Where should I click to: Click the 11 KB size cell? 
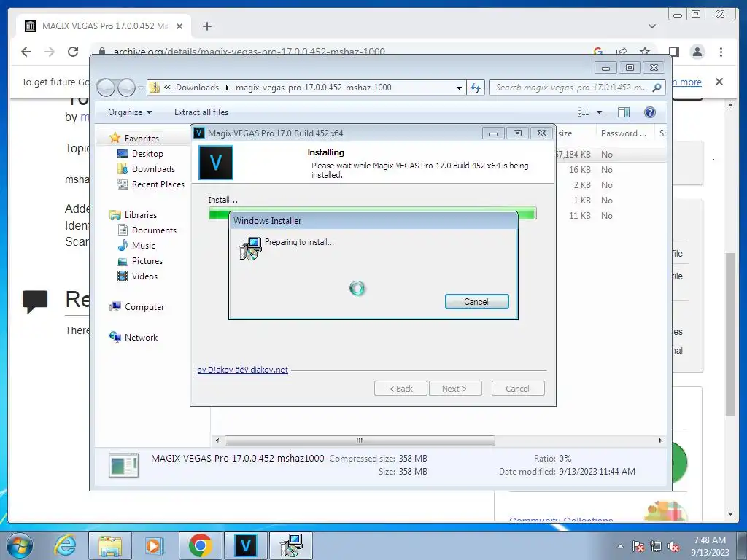579,216
